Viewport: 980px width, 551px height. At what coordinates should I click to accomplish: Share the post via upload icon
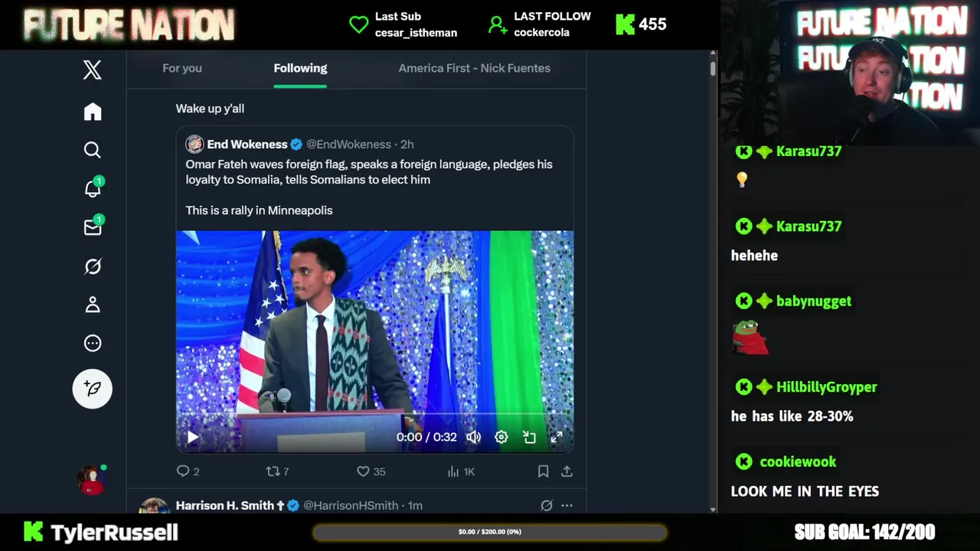tap(567, 471)
